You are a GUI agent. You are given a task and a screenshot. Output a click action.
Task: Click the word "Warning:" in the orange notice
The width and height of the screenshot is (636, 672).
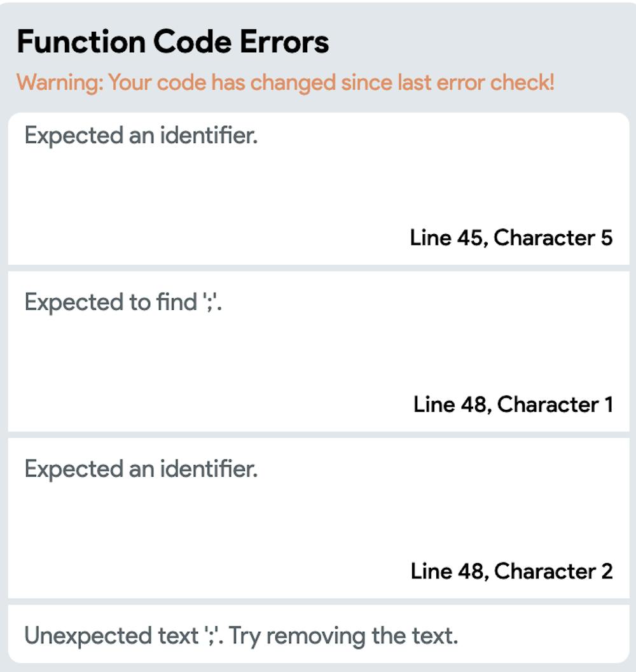(x=60, y=83)
